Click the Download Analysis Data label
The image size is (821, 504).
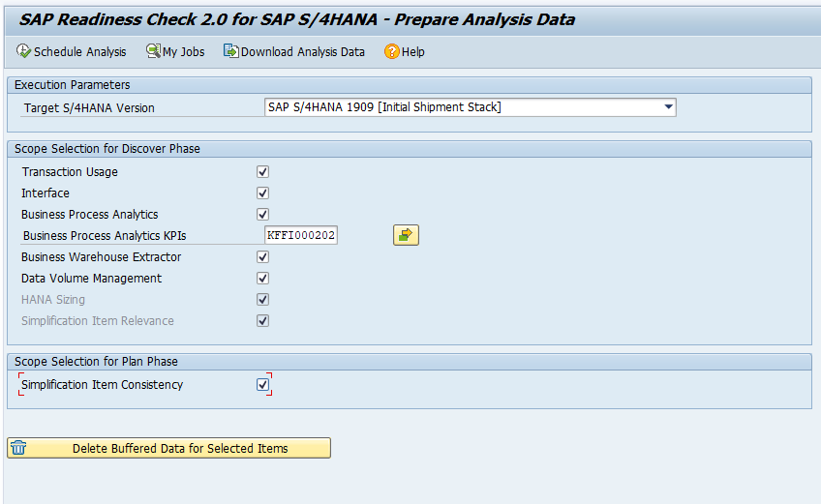[303, 52]
